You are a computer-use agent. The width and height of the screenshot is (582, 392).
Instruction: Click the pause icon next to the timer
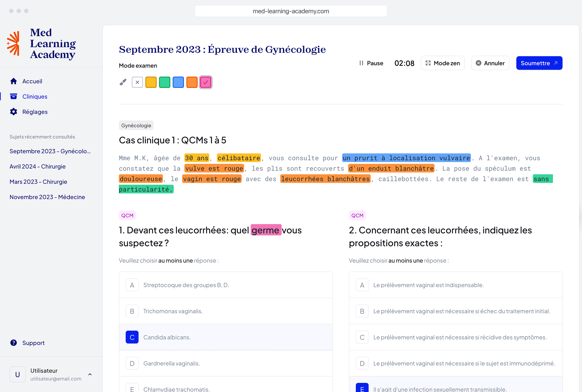(x=361, y=63)
